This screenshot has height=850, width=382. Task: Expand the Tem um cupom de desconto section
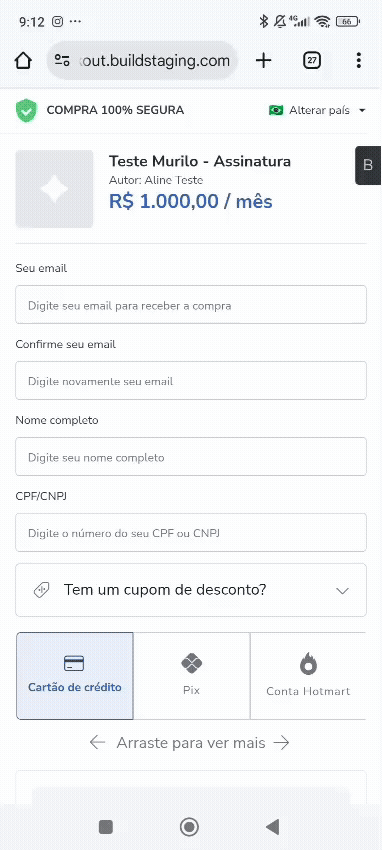[x=191, y=590]
